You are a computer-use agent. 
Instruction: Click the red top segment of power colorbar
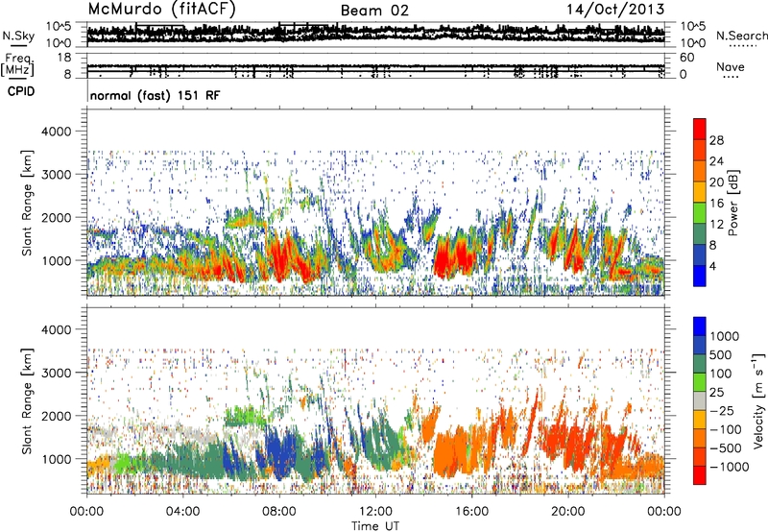click(700, 129)
